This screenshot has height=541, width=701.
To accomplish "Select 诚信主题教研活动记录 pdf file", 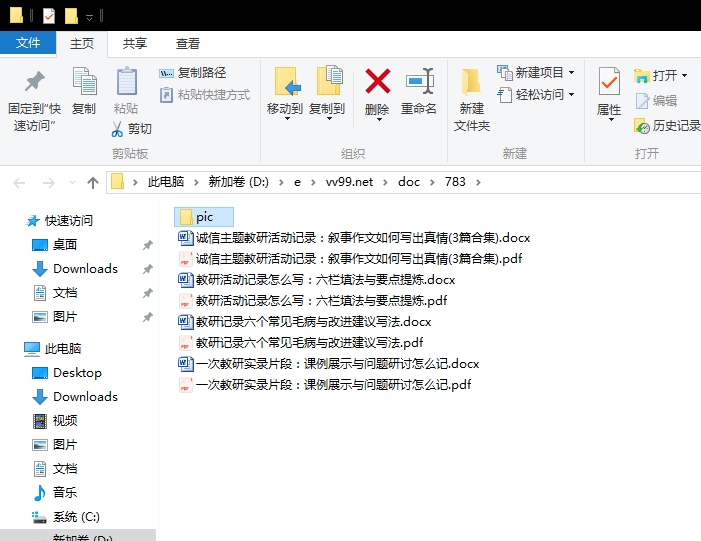I will pos(350,259).
